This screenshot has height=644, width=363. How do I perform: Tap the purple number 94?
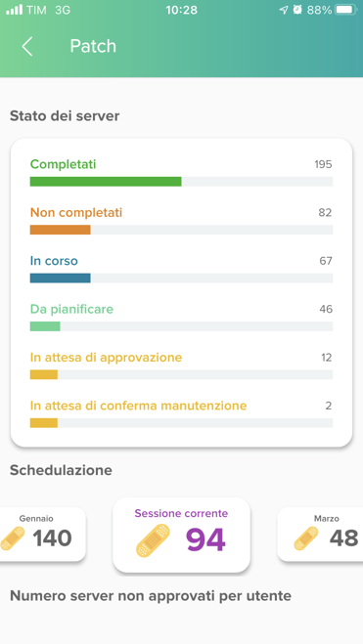coord(205,540)
